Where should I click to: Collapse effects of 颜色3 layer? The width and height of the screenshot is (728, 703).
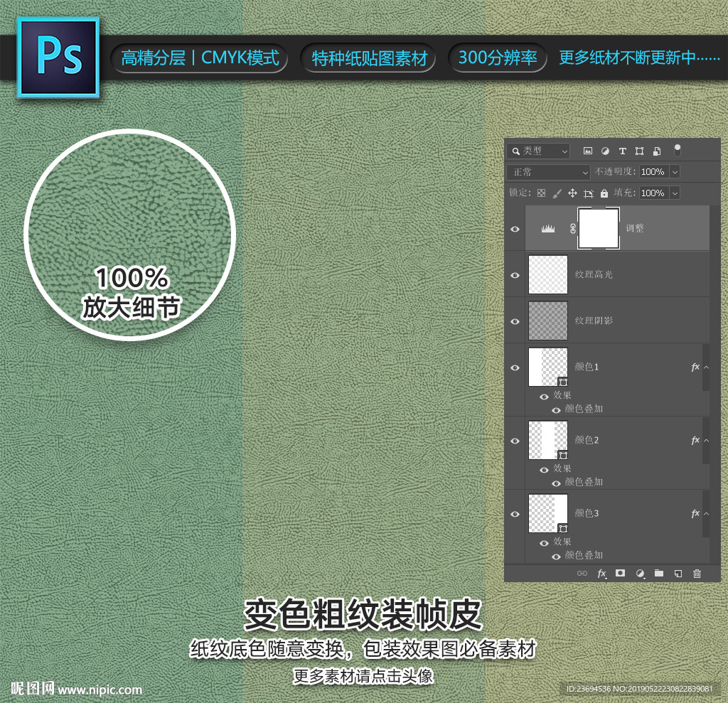tap(706, 513)
